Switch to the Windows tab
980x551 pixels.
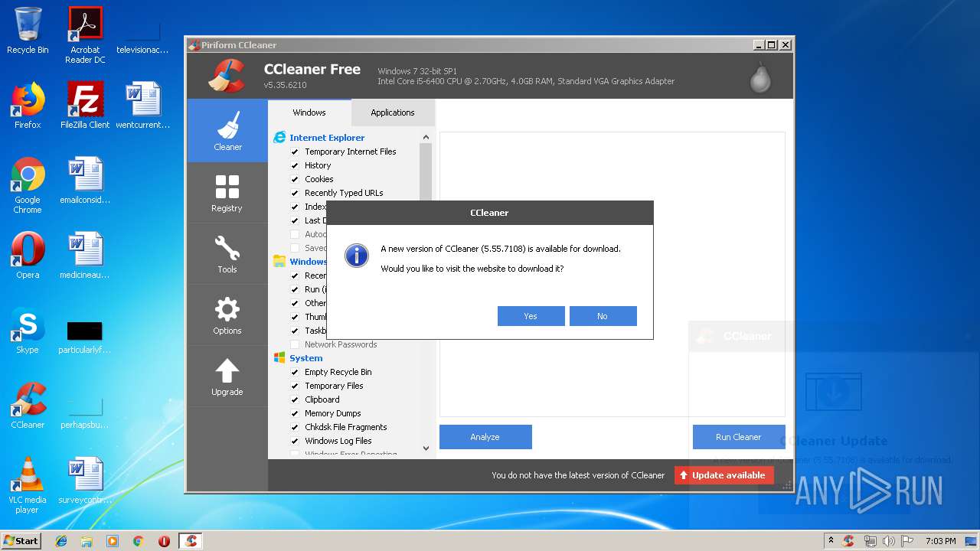[309, 112]
